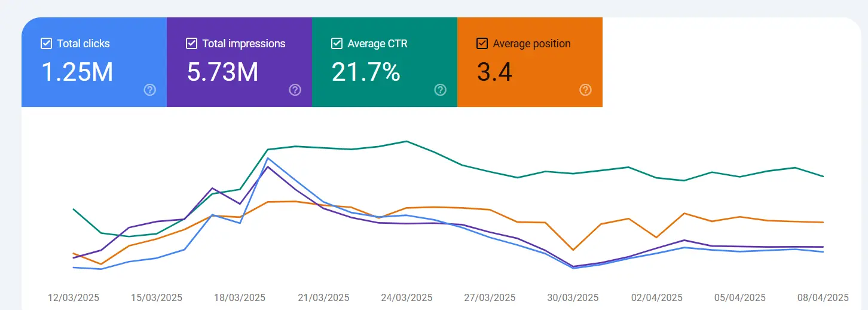Open help icon on Total impressions card
The height and width of the screenshot is (310, 868).
click(x=295, y=90)
